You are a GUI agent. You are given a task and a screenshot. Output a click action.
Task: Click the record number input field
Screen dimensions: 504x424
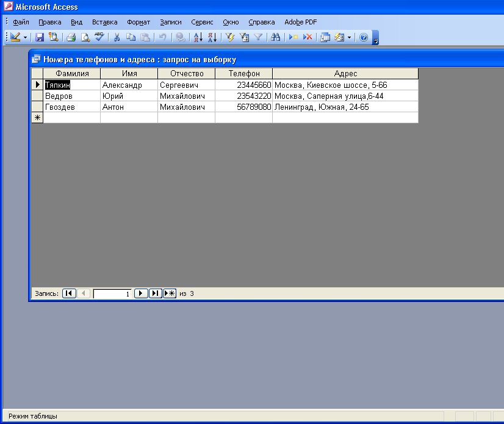click(x=112, y=293)
